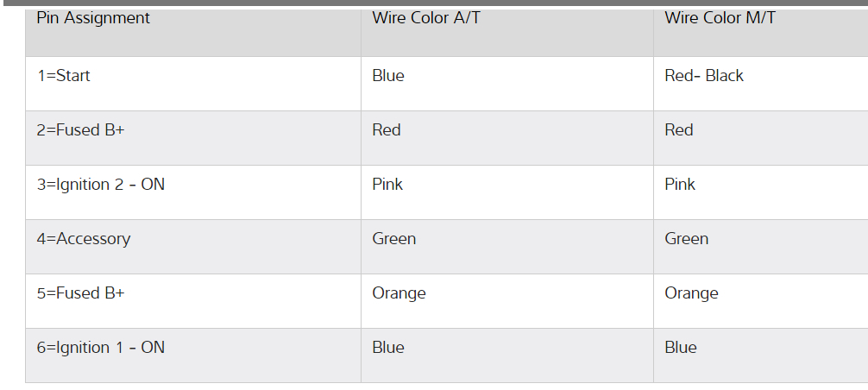Select the 1=Start pin cell
868x390 pixels.
(64, 76)
